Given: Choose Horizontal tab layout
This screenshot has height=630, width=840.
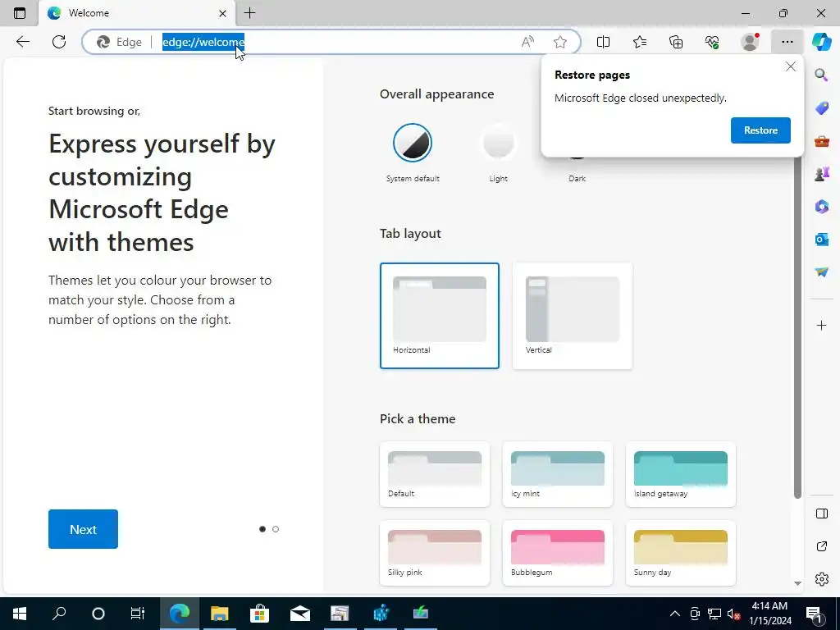Looking at the screenshot, I should tap(440, 316).
